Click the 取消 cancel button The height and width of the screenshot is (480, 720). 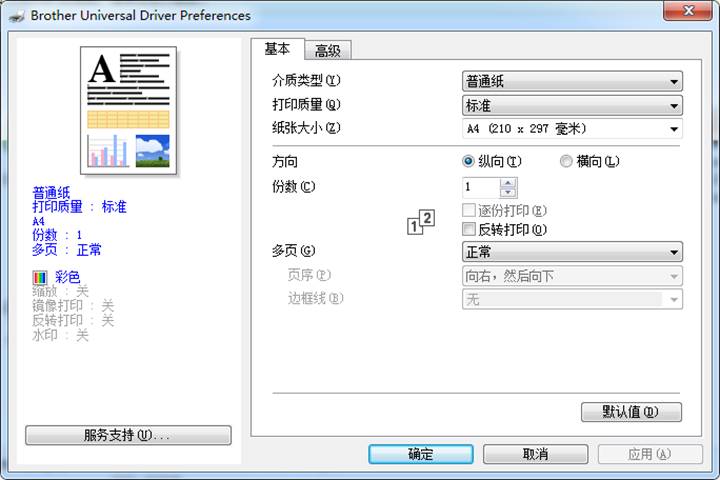pos(536,454)
